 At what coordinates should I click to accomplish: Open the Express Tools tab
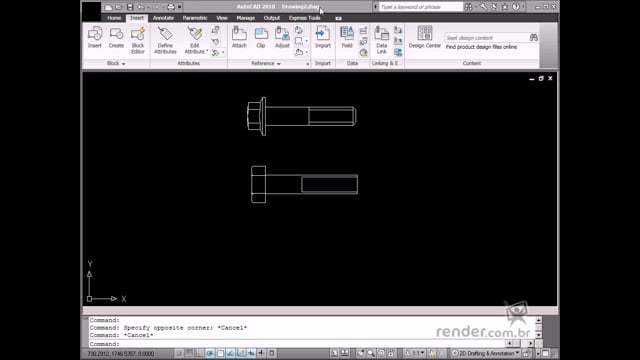tap(304, 18)
